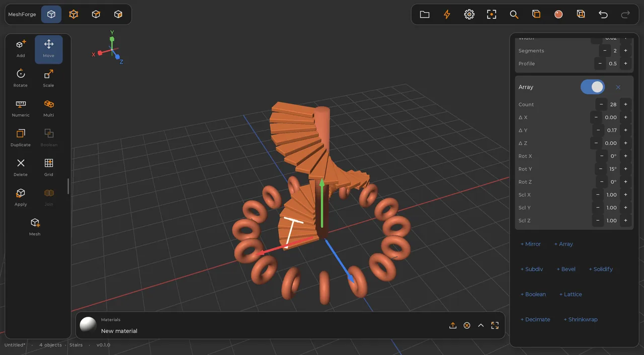
Task: Increase the Δ Y offset
Action: point(625,130)
